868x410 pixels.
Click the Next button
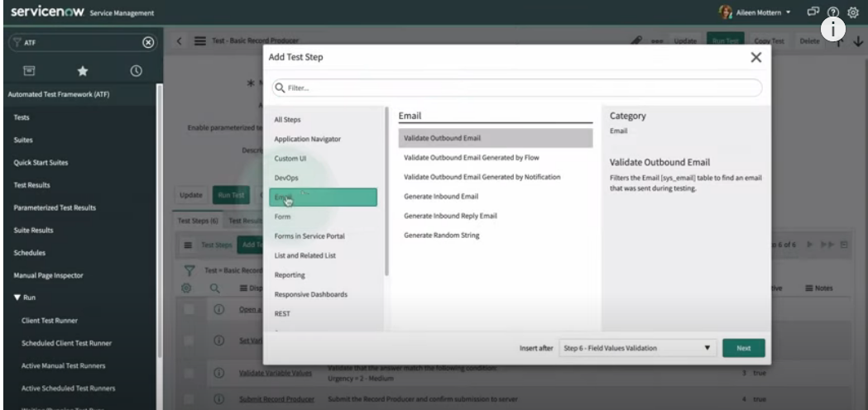pyautogui.click(x=743, y=348)
